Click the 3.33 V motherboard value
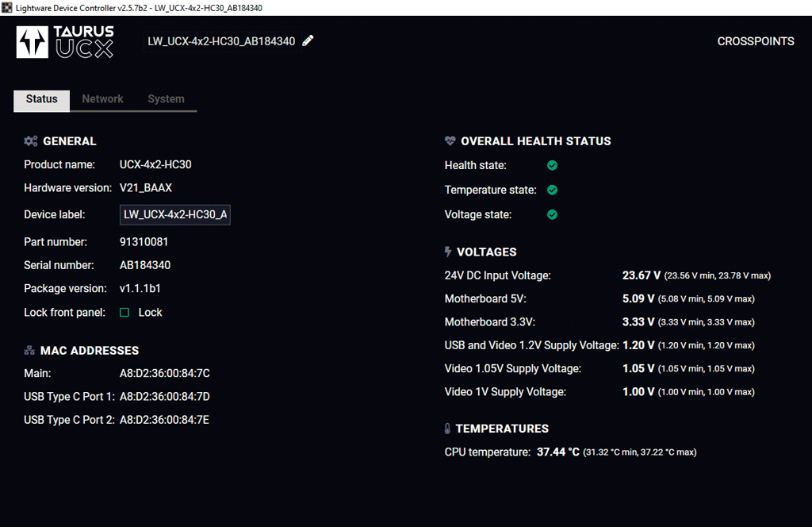 tap(638, 321)
